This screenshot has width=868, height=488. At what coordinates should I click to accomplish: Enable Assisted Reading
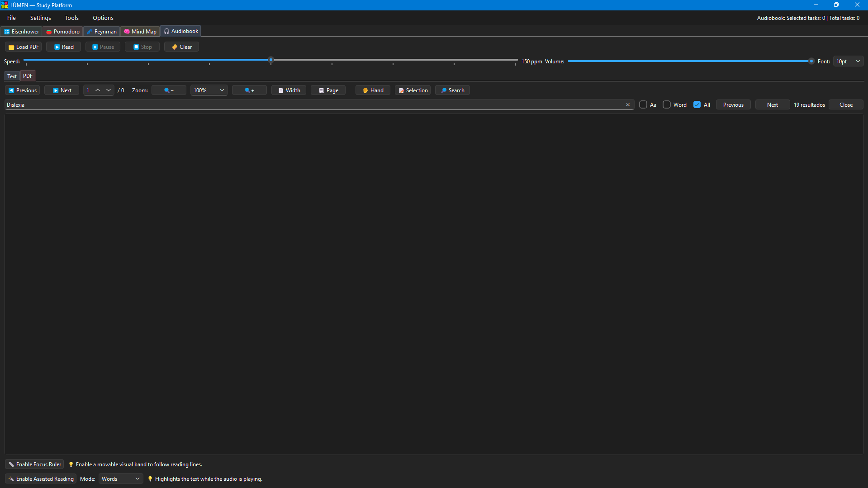tap(41, 479)
